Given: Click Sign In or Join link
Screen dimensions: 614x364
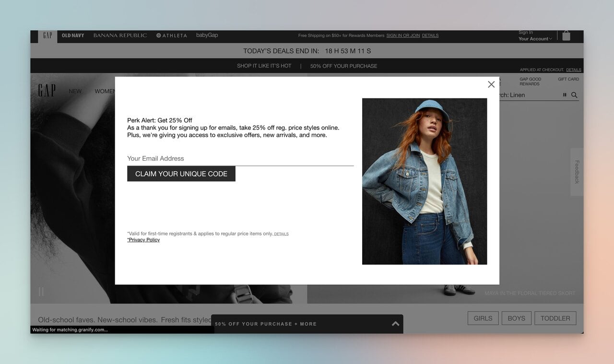Looking at the screenshot, I should [x=403, y=35].
